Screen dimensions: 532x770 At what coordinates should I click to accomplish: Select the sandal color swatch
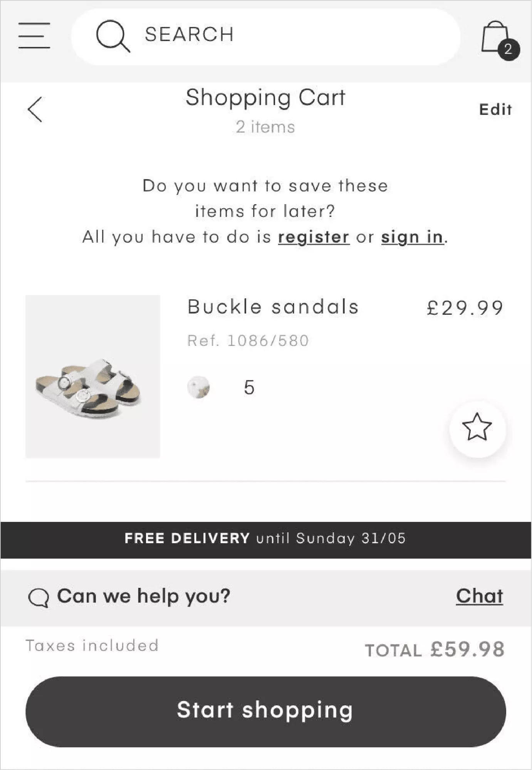tap(198, 387)
